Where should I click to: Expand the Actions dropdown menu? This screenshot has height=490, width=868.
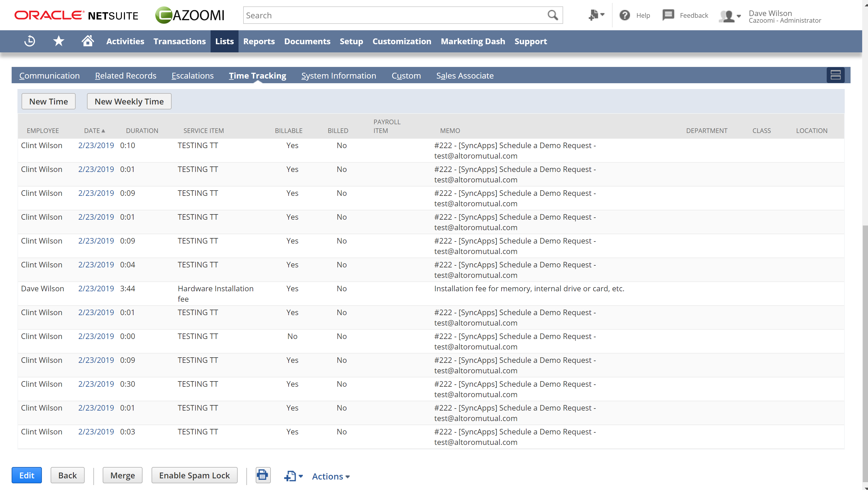(x=330, y=476)
